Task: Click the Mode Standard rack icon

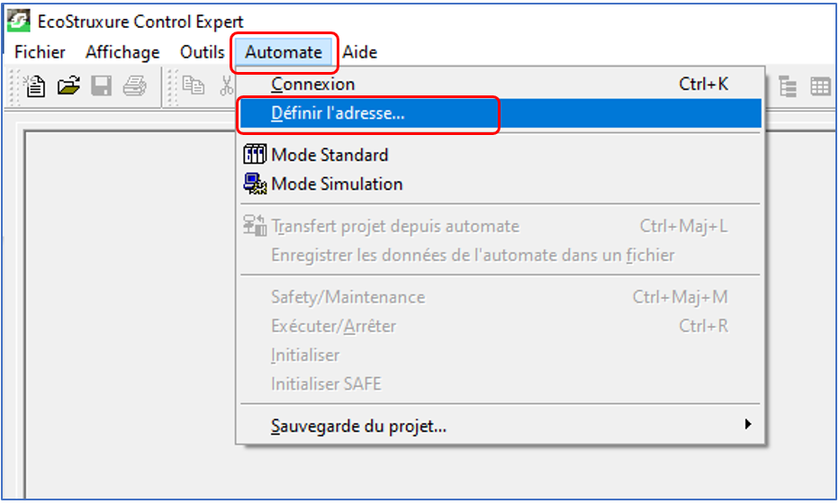Action: pyautogui.click(x=254, y=155)
